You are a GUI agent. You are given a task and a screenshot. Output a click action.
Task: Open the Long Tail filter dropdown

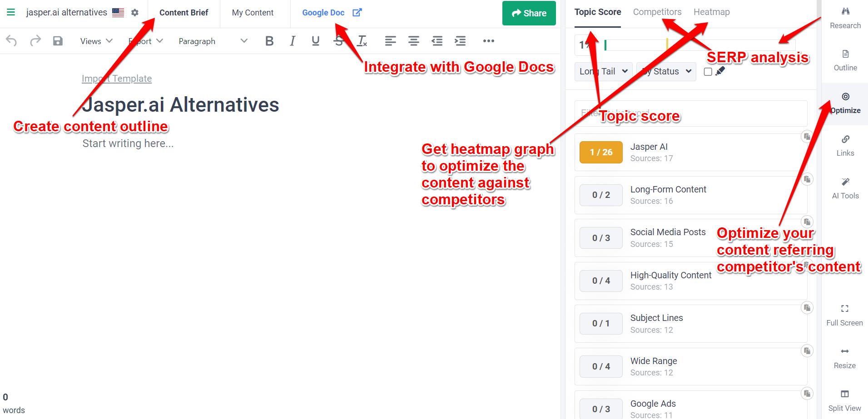[604, 72]
